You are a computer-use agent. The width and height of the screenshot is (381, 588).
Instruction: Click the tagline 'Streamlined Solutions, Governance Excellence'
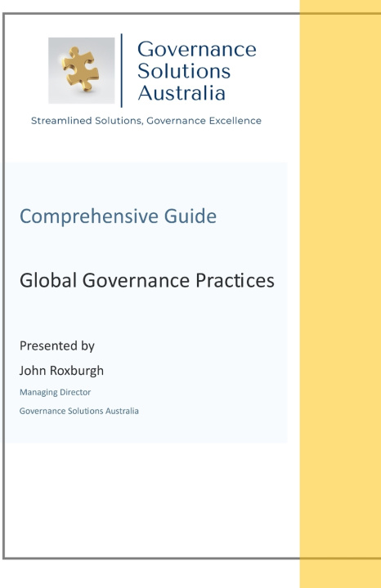pyautogui.click(x=146, y=121)
